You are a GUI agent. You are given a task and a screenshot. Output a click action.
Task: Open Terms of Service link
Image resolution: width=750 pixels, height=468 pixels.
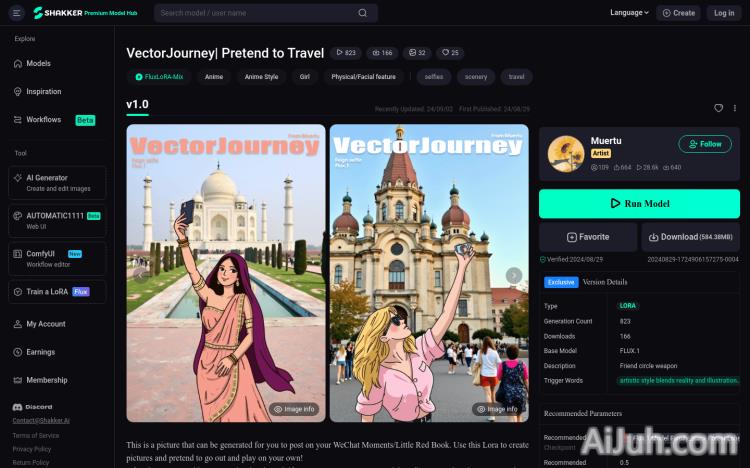36,435
